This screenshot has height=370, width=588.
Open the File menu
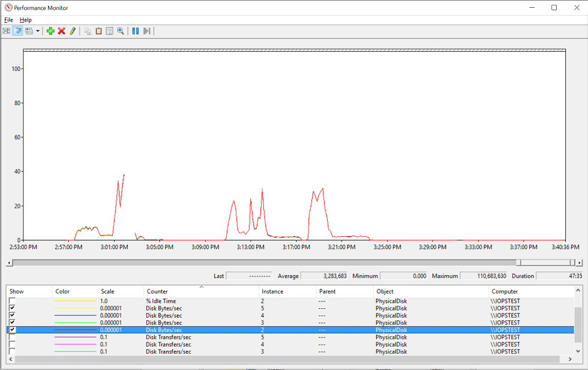[8, 20]
